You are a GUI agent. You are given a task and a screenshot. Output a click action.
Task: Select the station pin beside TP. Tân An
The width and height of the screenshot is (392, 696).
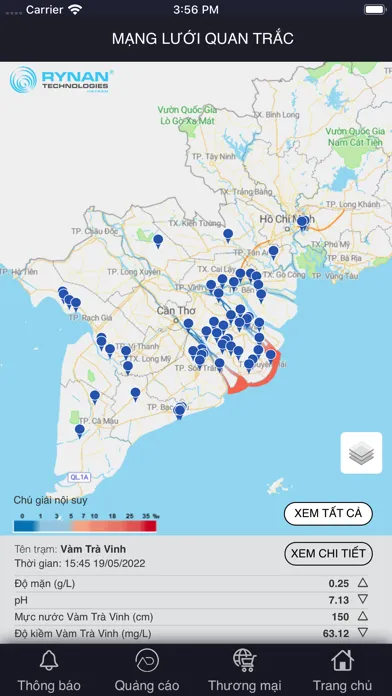click(x=273, y=252)
